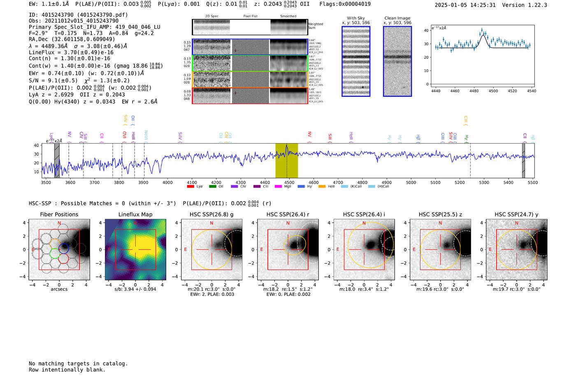
Task: Select the orange-bordered fiber 2D spectrum row
Action: pyautogui.click(x=250, y=79)
